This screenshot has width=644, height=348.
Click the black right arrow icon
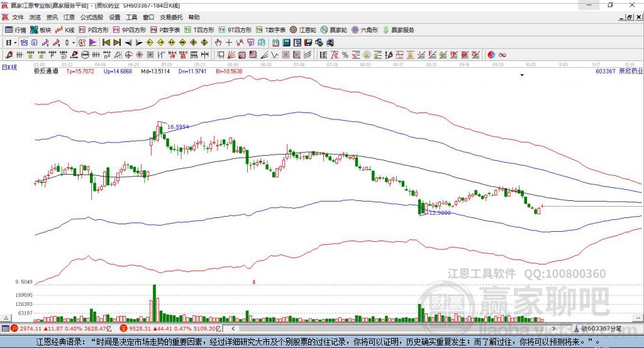pyautogui.click(x=139, y=43)
